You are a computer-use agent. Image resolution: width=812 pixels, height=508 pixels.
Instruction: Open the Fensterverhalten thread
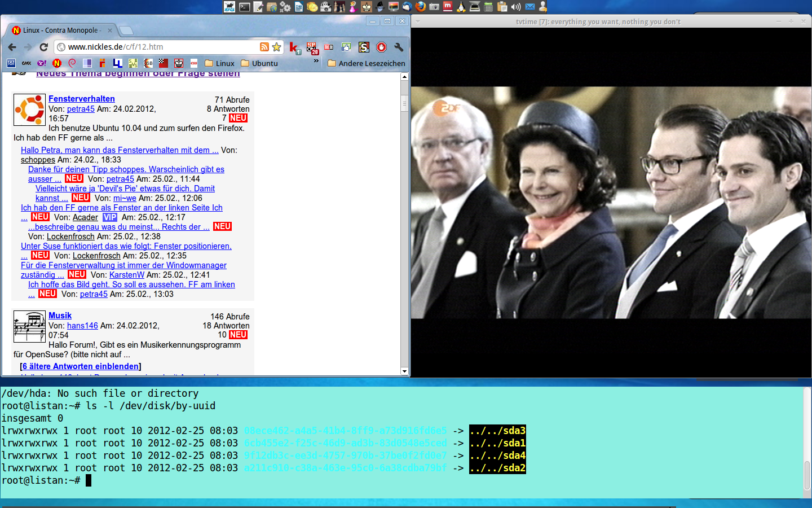(x=82, y=99)
